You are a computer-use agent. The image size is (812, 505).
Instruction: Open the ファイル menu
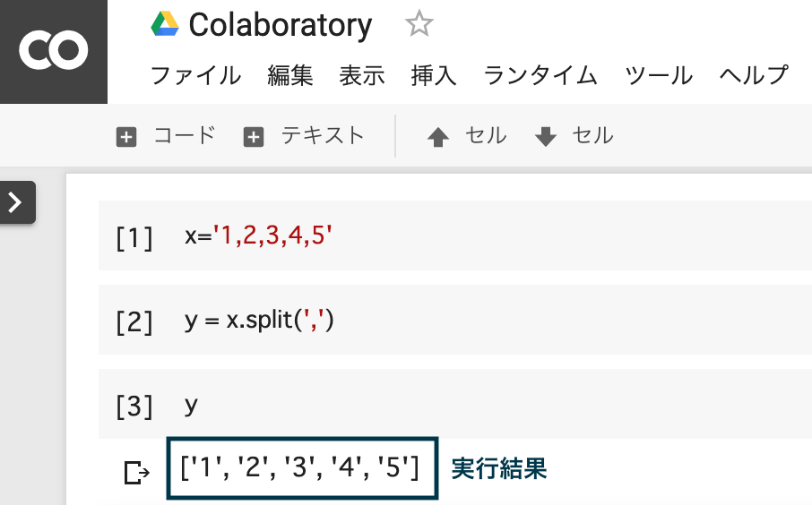pos(195,75)
